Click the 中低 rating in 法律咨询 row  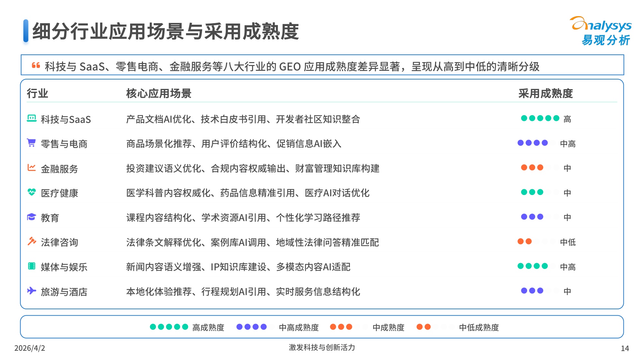click(568, 242)
